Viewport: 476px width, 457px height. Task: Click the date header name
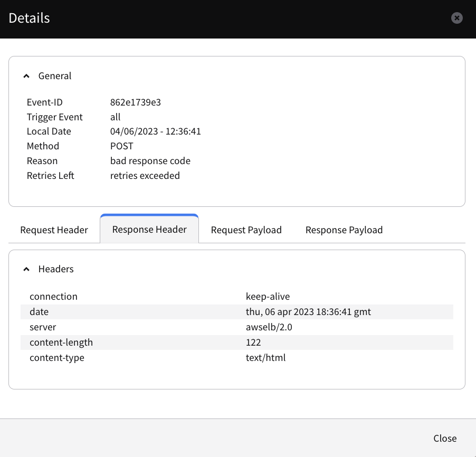[39, 312]
